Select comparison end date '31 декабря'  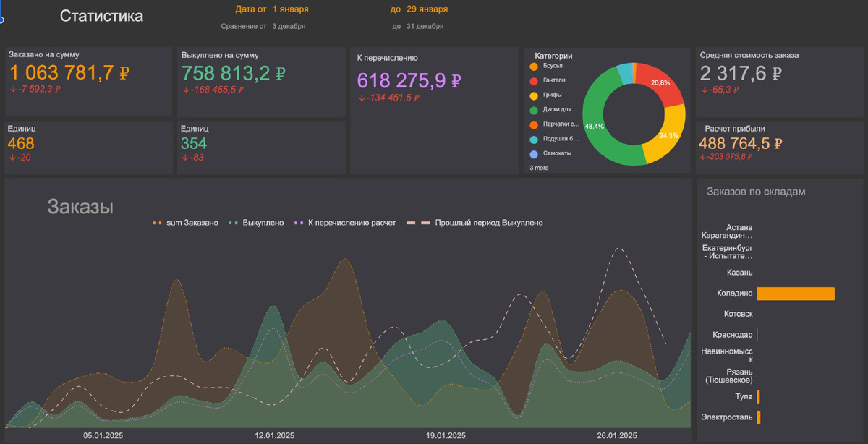425,26
